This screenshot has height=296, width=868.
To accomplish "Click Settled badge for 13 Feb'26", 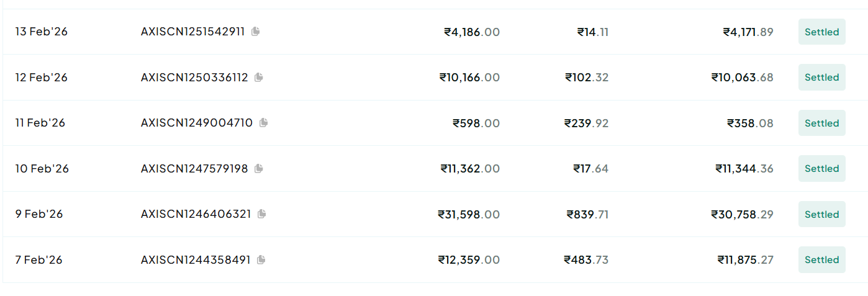I will point(821,32).
